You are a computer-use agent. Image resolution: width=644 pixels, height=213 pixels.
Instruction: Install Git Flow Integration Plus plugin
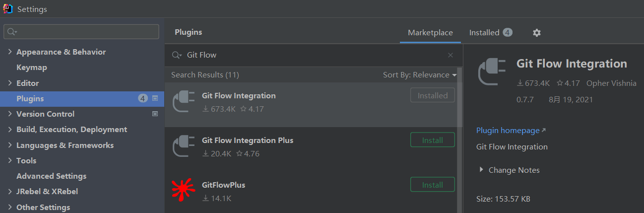point(433,140)
